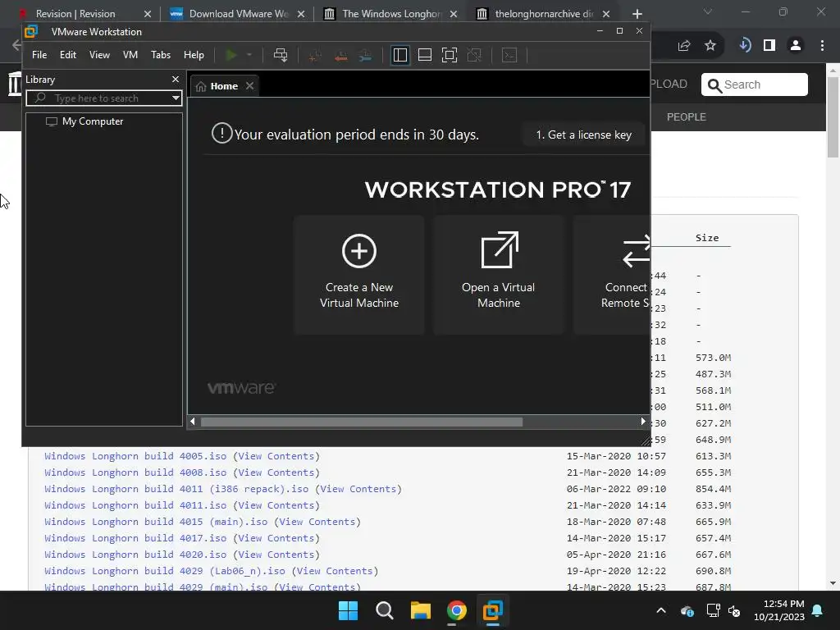Open Windows Longhorn build 4008.iso link

click(x=135, y=473)
